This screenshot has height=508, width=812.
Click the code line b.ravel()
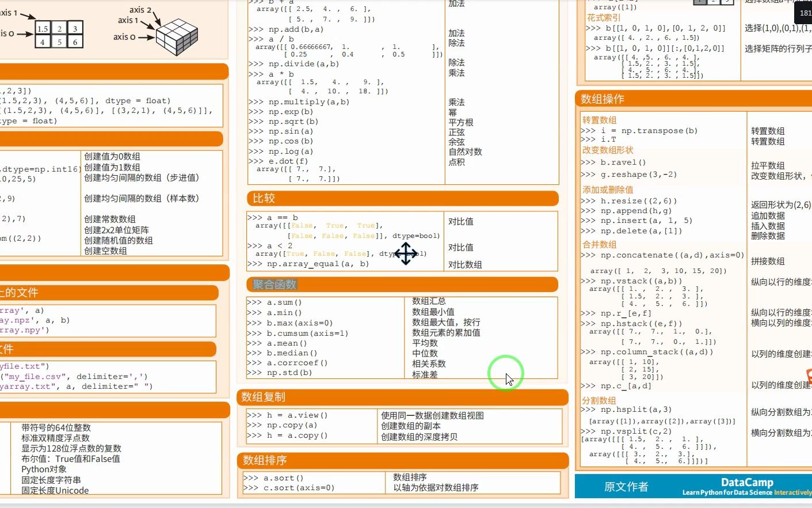(x=613, y=162)
